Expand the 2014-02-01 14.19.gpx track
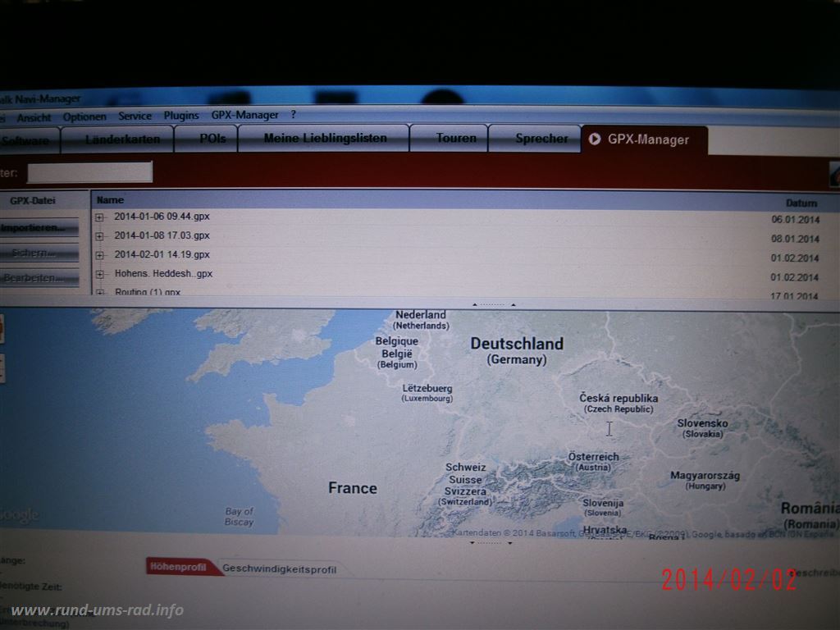 pyautogui.click(x=99, y=255)
